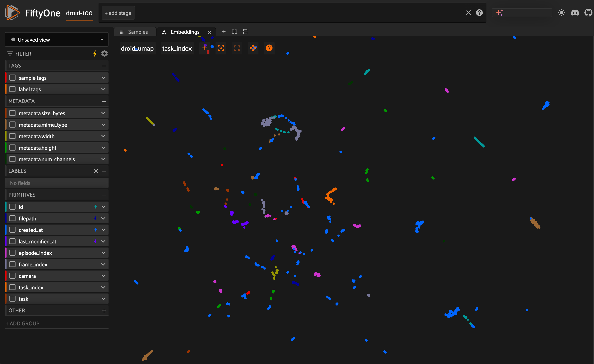Expand the task field chevron
This screenshot has height=364, width=594.
(103, 299)
